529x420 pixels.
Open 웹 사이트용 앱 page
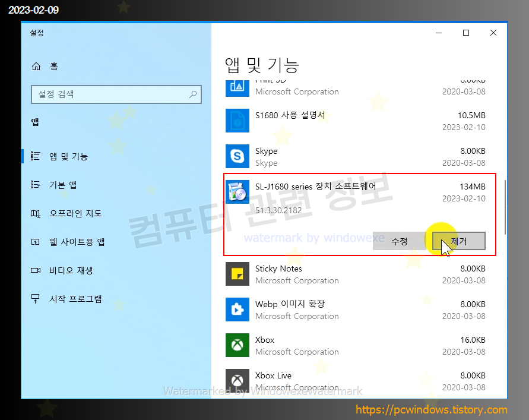tap(116, 242)
